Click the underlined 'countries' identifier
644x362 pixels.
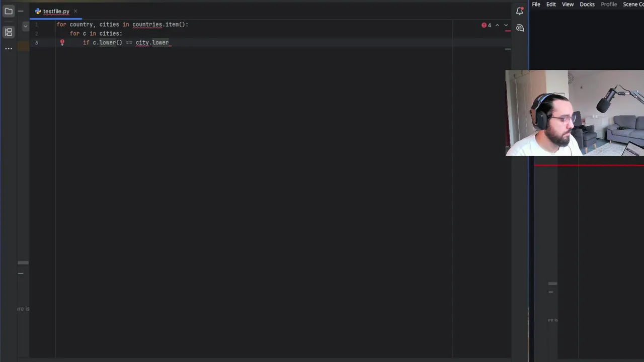tap(147, 24)
